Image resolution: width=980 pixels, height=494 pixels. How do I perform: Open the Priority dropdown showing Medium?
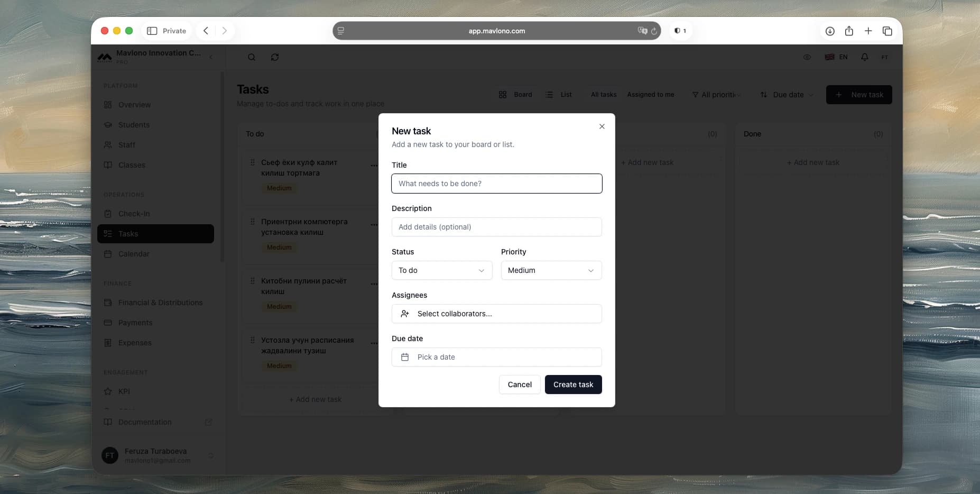(551, 270)
